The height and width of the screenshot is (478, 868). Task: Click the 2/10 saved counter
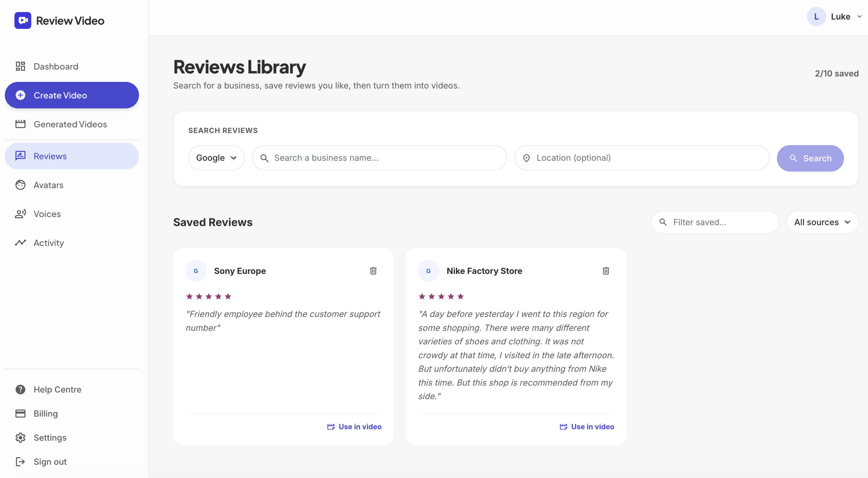point(837,73)
